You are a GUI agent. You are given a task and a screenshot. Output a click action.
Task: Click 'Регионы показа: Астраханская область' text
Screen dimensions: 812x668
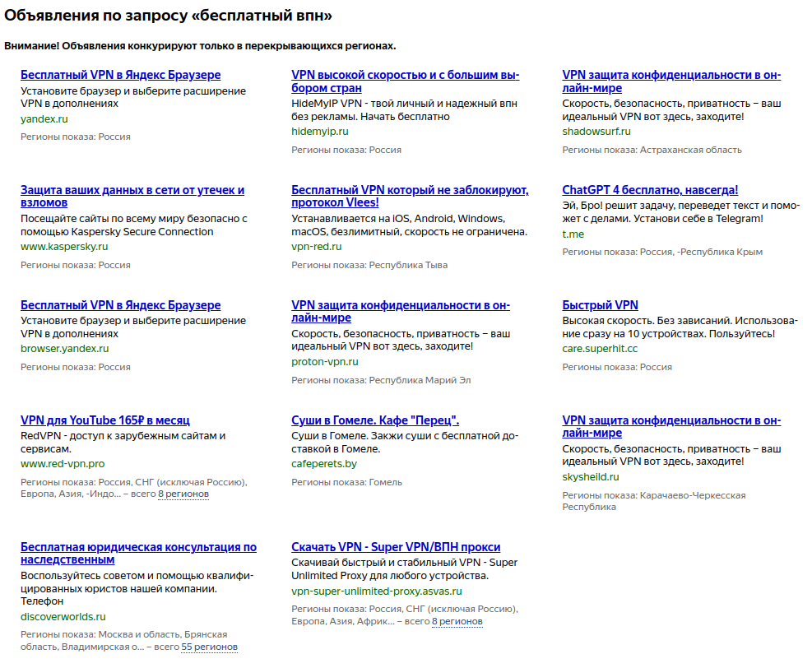click(x=652, y=151)
